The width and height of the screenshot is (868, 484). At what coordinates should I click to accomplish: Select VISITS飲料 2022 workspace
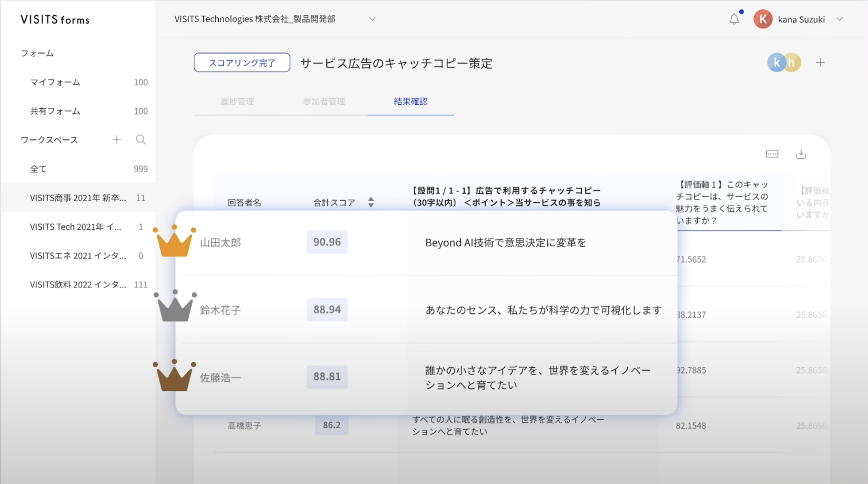coord(78,284)
